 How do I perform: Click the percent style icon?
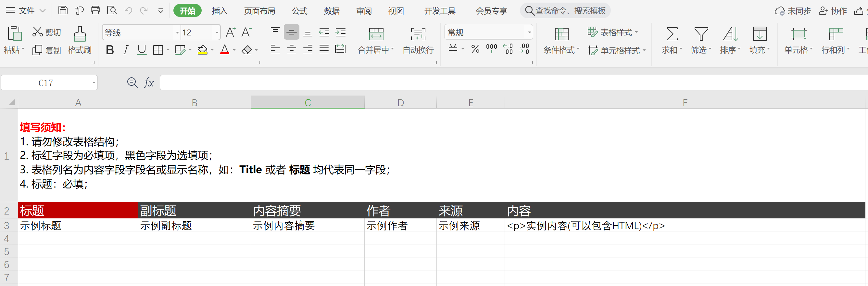point(475,49)
